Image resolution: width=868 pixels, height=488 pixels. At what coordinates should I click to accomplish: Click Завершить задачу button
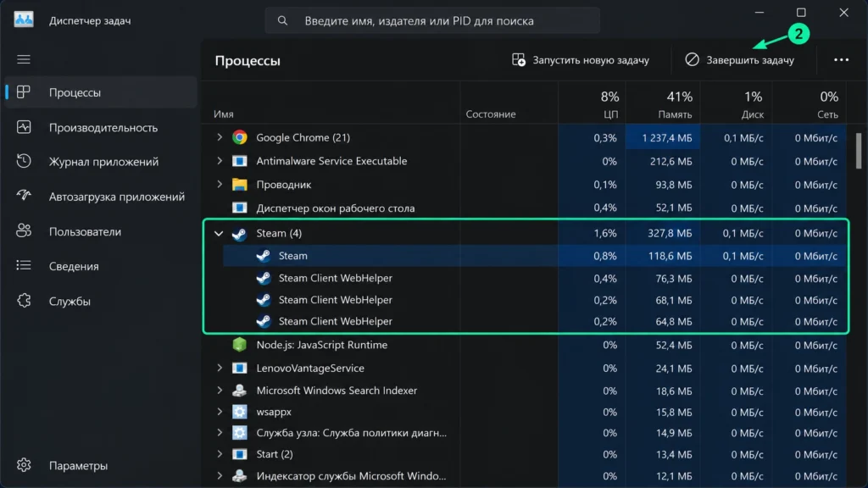coord(739,60)
